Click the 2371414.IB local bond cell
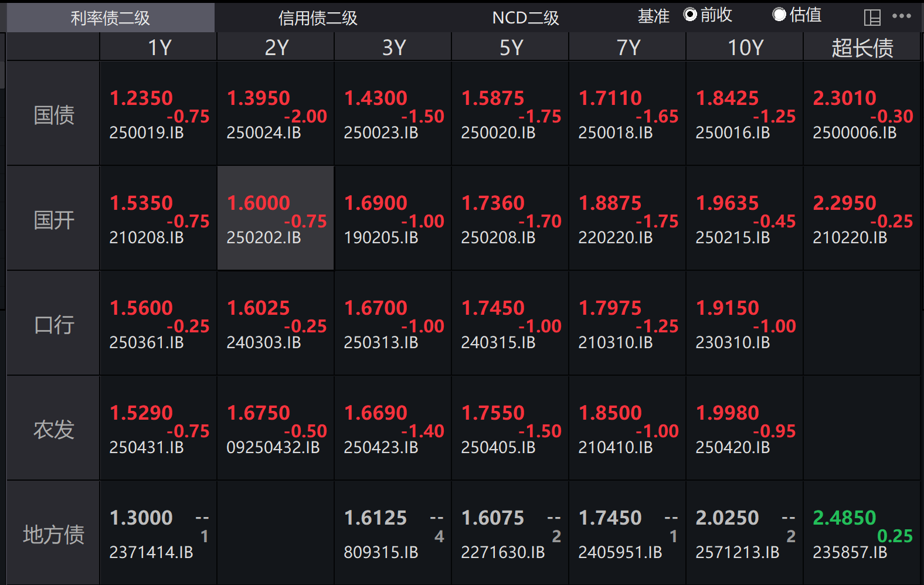This screenshot has width=924, height=585. click(x=158, y=535)
